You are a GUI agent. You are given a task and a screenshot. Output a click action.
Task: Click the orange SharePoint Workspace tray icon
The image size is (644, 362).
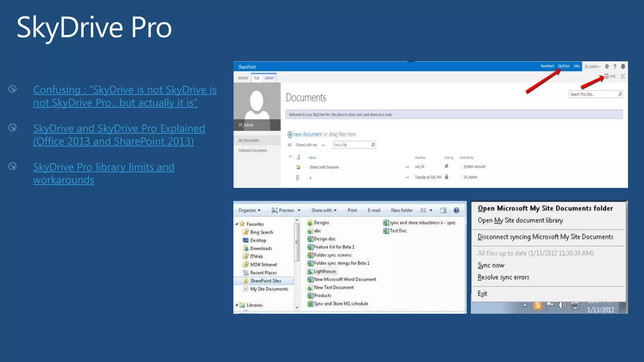tap(537, 305)
